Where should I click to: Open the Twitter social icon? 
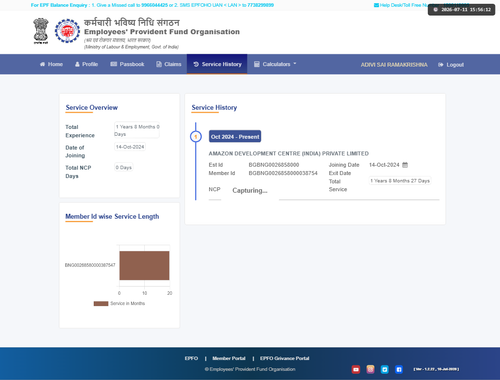coord(385,369)
